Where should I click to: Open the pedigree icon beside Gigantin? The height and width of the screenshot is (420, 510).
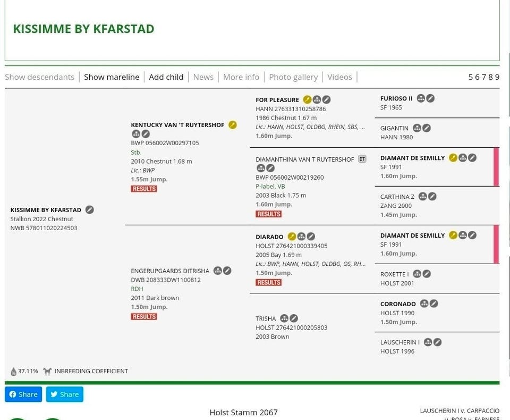(417, 128)
